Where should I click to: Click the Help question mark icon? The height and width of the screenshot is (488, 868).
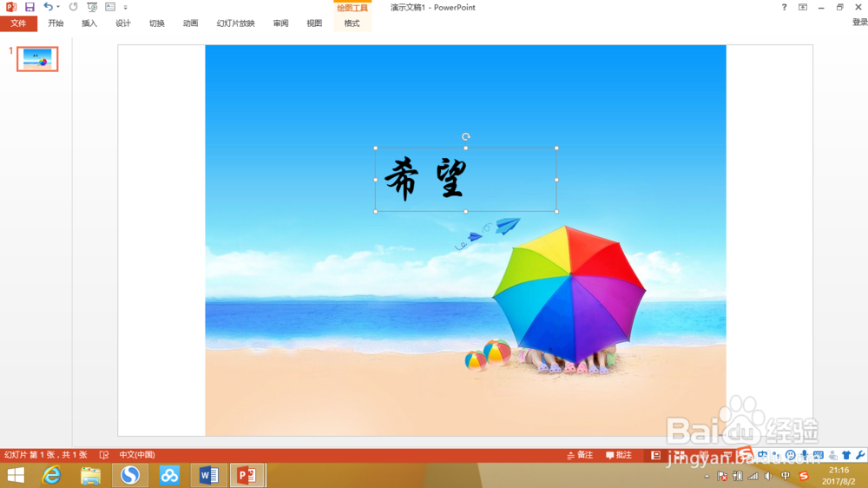point(784,7)
